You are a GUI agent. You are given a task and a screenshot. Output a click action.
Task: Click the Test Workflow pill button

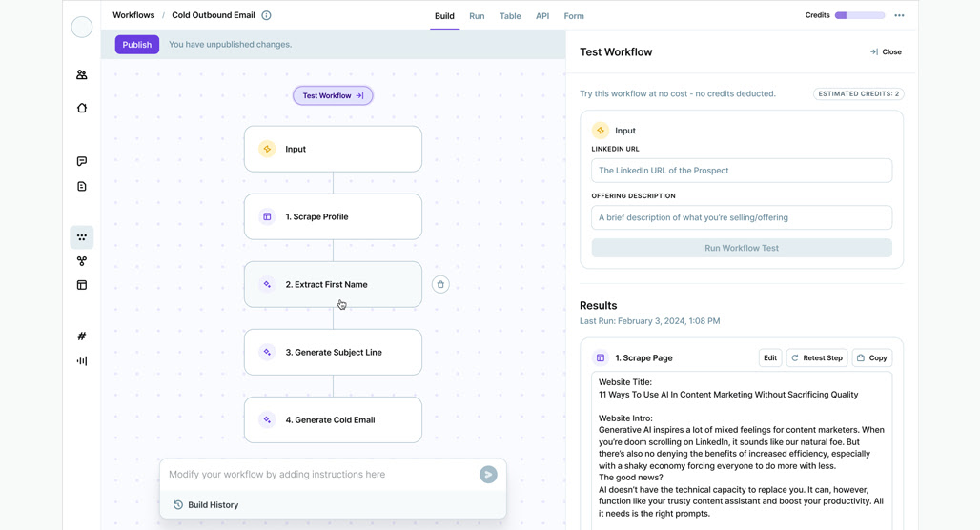pos(333,95)
